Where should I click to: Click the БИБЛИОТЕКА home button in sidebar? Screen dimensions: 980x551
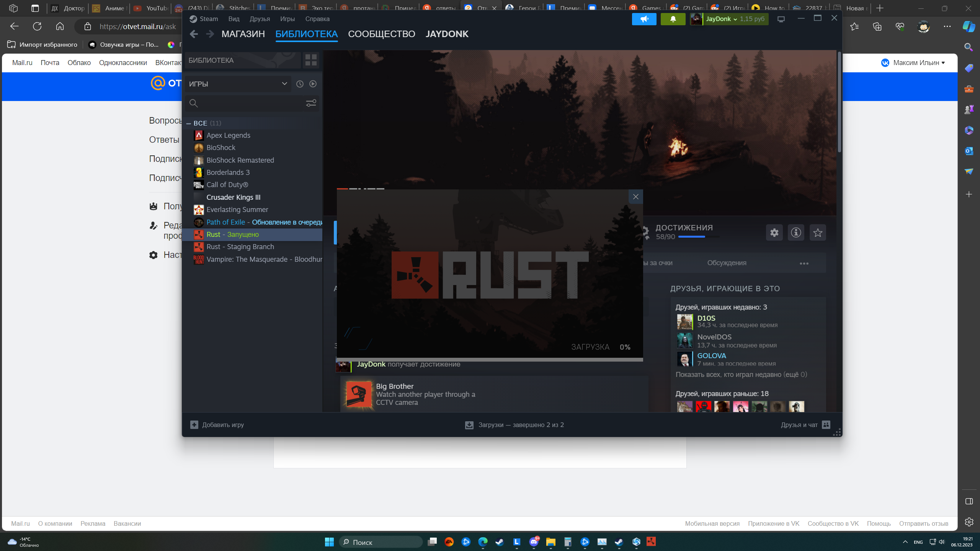point(243,60)
